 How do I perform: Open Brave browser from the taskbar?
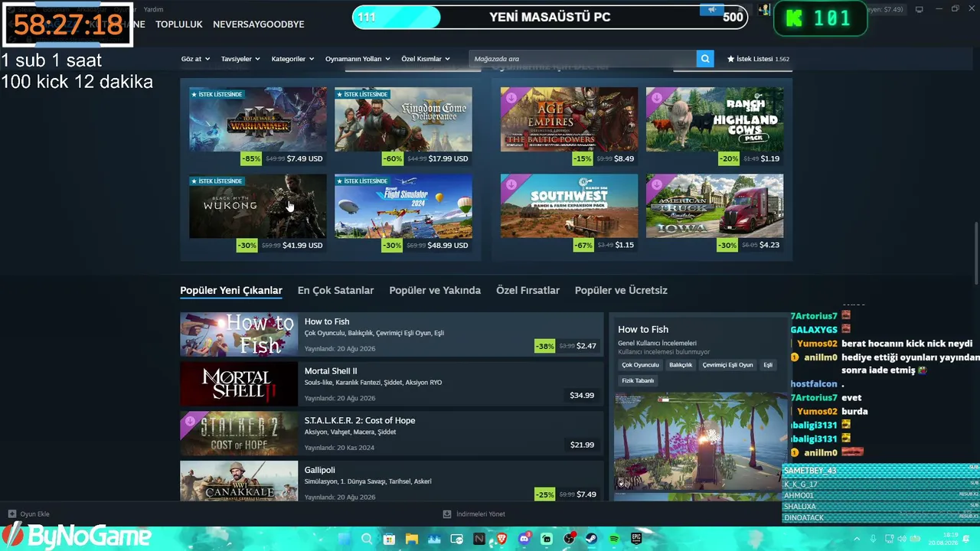pos(501,539)
